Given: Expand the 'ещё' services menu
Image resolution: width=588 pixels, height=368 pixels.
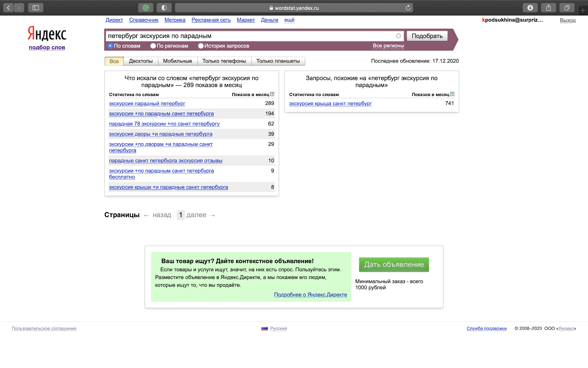Looking at the screenshot, I should (x=289, y=20).
